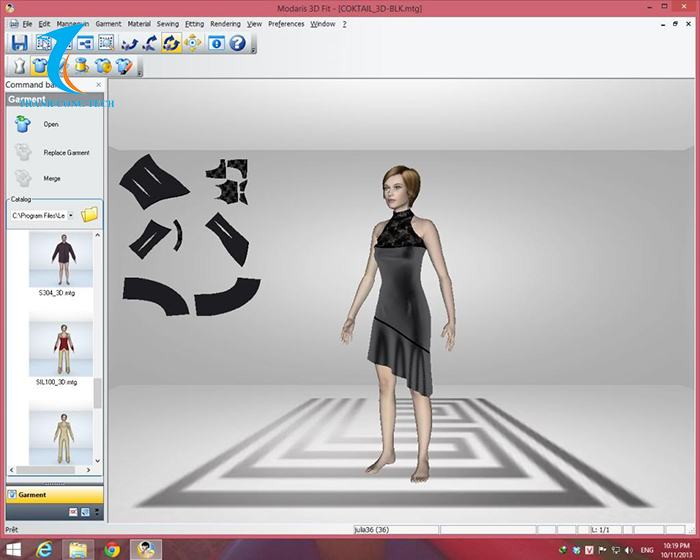700x560 pixels.
Task: Click the Save floppy disk icon
Action: (19, 43)
